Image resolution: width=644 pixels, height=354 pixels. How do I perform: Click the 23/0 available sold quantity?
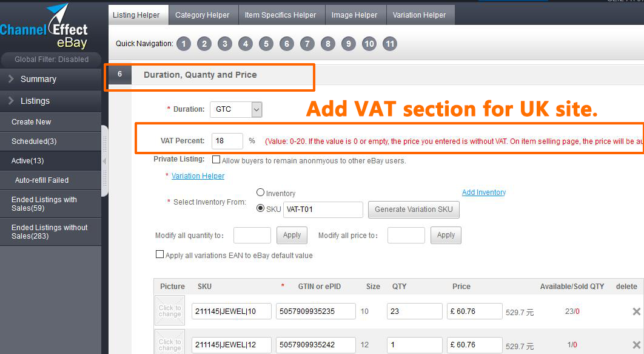572,311
